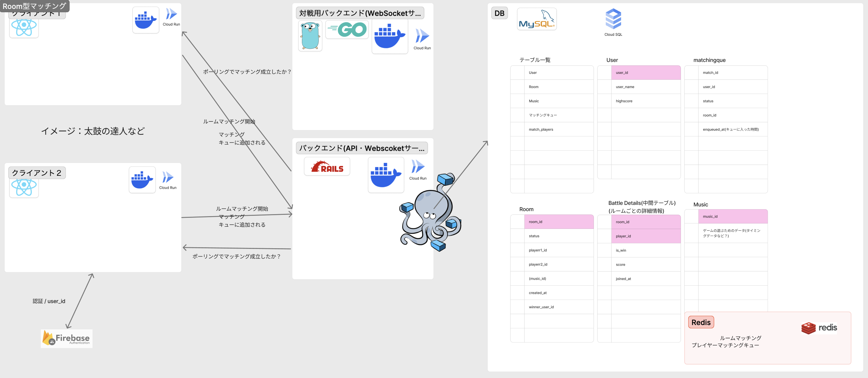
Task: Click lower ポーリングでマッチング成立したか？ label near Client 2
Action: tap(237, 257)
